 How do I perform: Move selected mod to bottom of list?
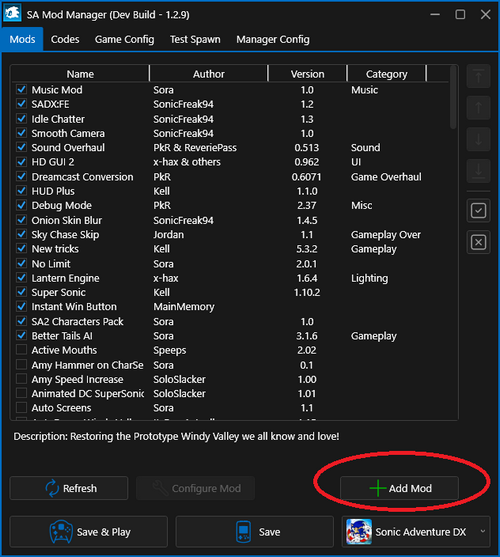tap(478, 171)
